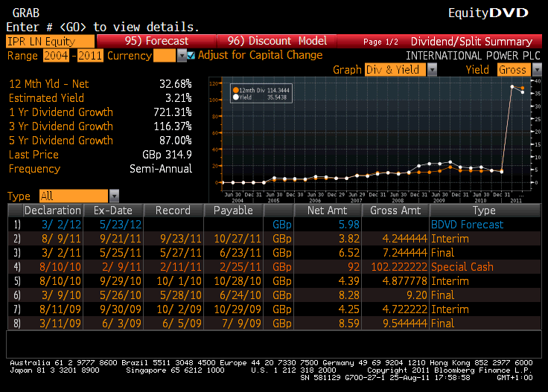Screen dimensions: 548x392
Task: Click the Interim type in row 5
Action: (x=450, y=281)
